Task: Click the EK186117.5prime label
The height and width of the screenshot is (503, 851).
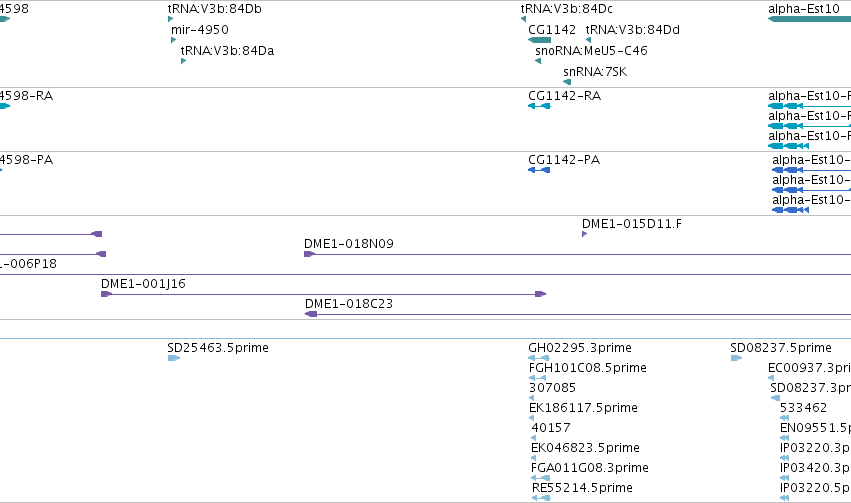Action: pos(583,408)
